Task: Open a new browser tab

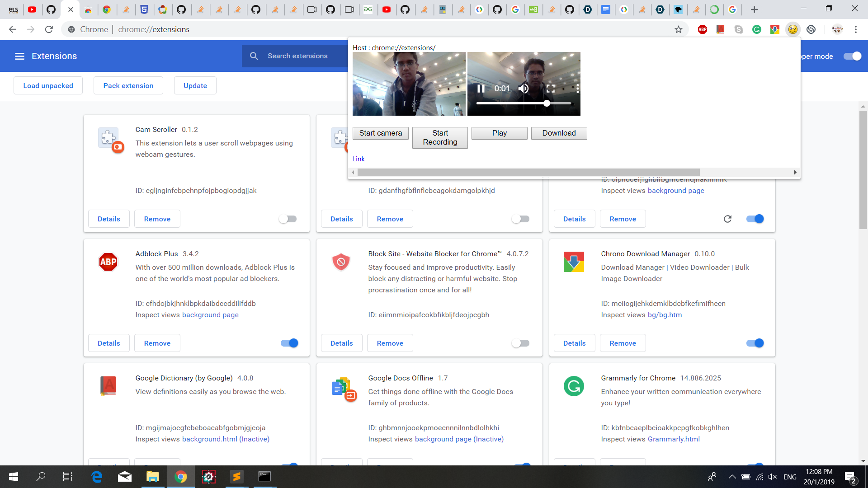Action: (x=754, y=9)
